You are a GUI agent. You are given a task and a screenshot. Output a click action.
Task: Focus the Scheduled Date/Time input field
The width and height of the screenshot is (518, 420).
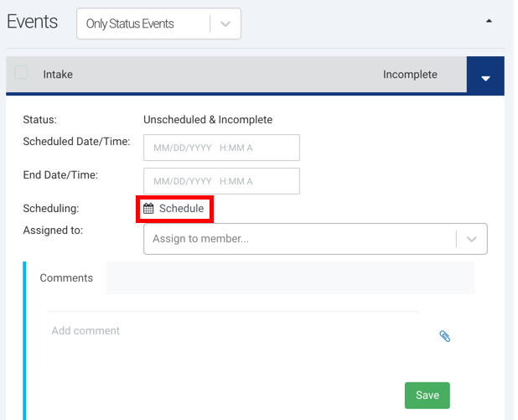[221, 148]
